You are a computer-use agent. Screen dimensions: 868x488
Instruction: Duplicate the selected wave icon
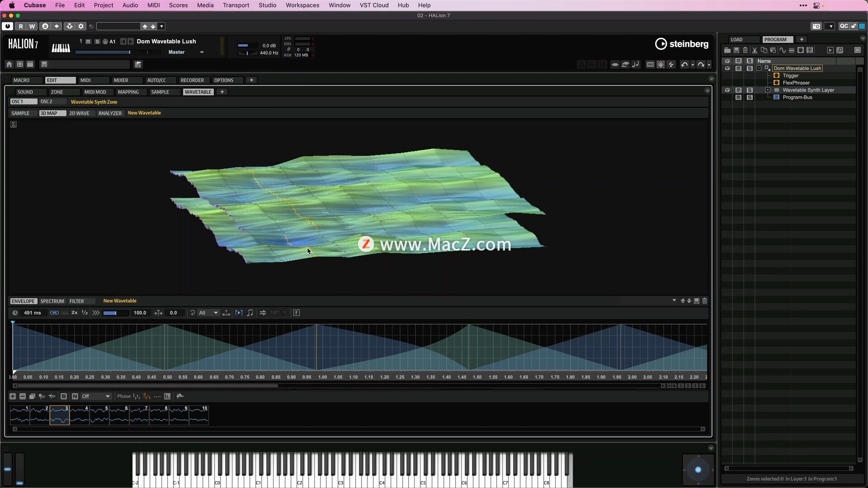pos(32,396)
